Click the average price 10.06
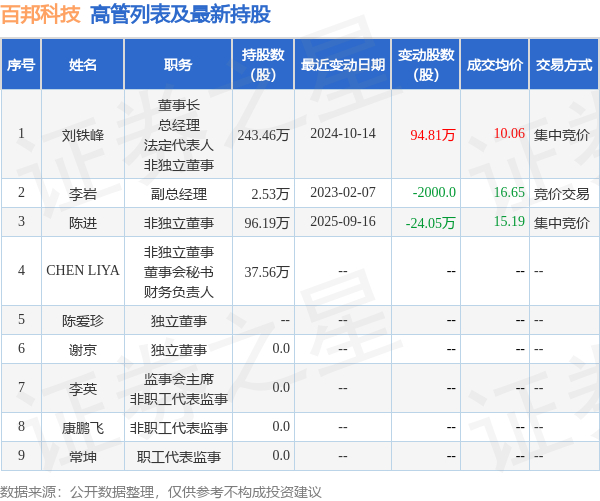The image size is (600, 501). [509, 133]
